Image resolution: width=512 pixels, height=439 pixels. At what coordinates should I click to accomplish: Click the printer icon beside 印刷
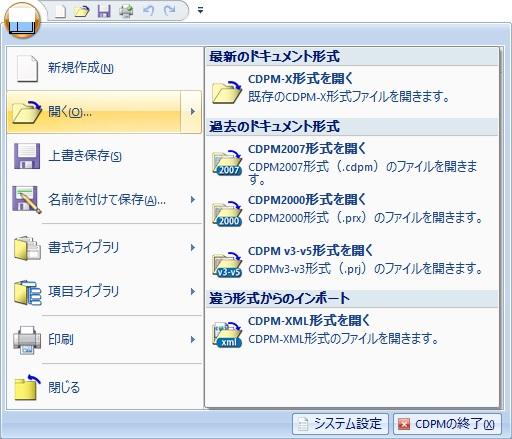pyautogui.click(x=27, y=340)
